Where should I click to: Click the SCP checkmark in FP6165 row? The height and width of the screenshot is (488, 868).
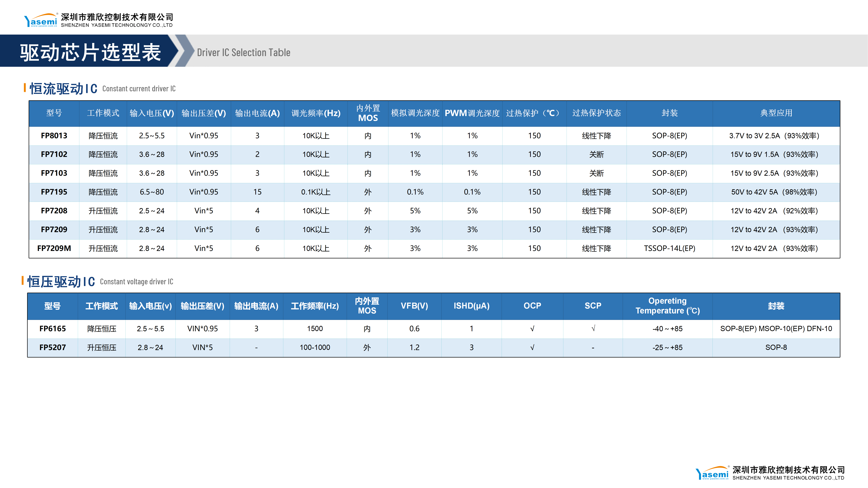click(593, 328)
